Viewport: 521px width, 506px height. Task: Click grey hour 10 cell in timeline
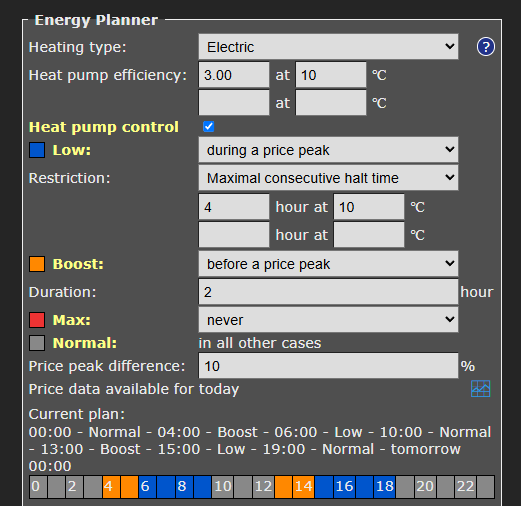tap(223, 487)
